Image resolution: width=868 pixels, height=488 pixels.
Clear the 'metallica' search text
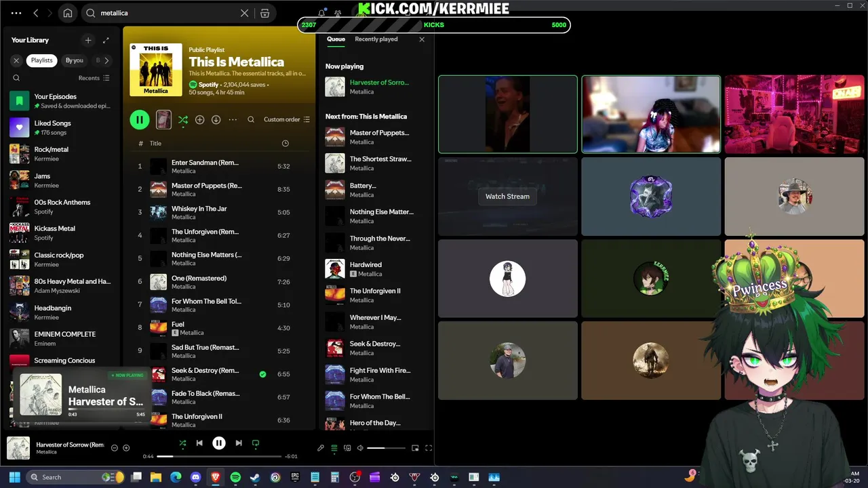click(x=245, y=13)
